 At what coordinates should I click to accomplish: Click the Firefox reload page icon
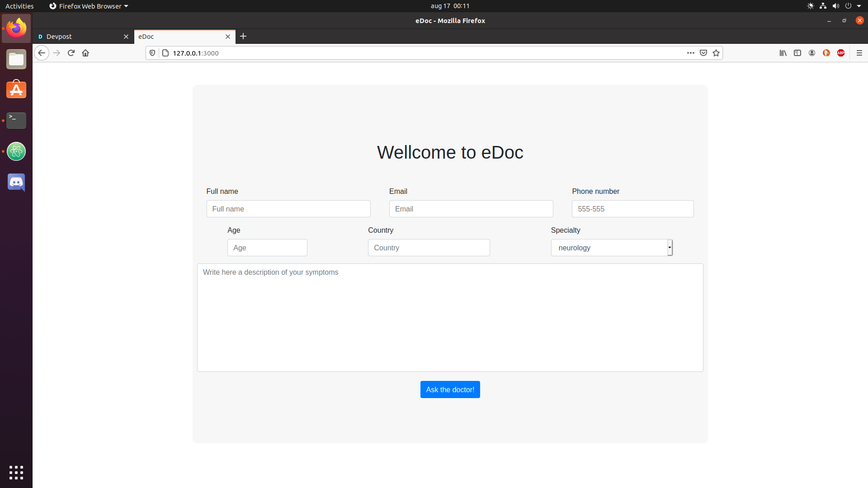click(x=71, y=53)
